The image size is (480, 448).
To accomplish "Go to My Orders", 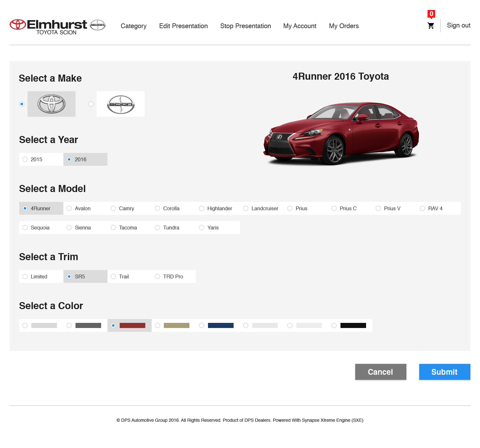I will coord(344,26).
